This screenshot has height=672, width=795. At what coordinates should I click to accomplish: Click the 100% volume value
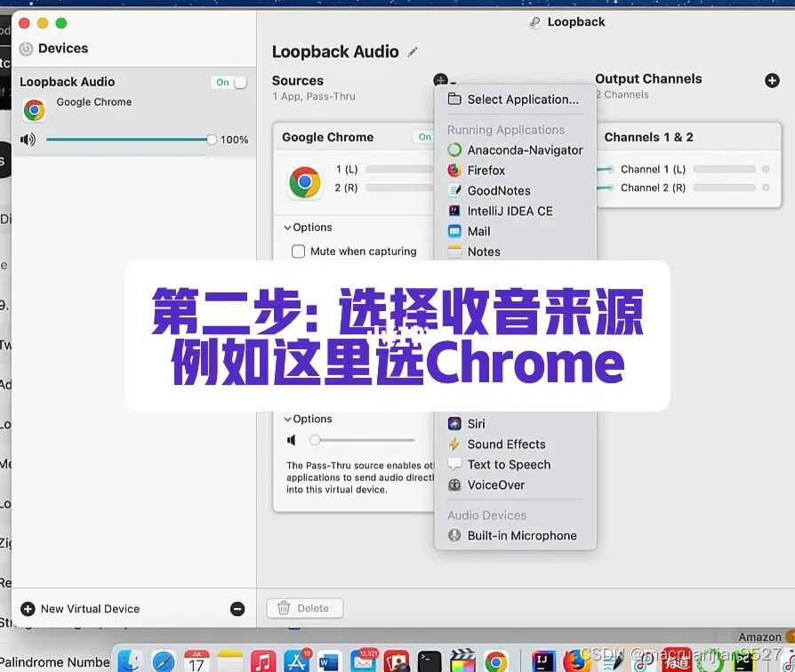pos(234,140)
